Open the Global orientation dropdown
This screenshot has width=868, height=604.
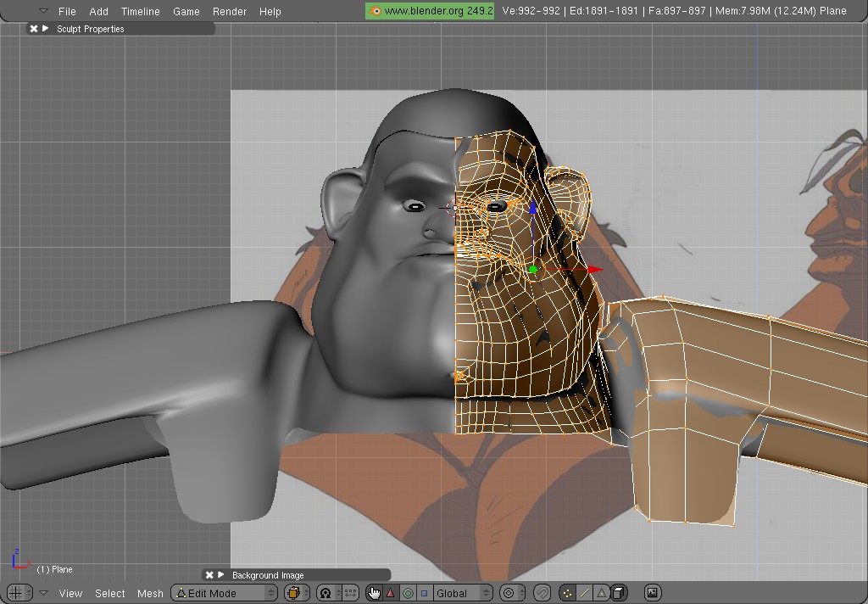pos(463,593)
